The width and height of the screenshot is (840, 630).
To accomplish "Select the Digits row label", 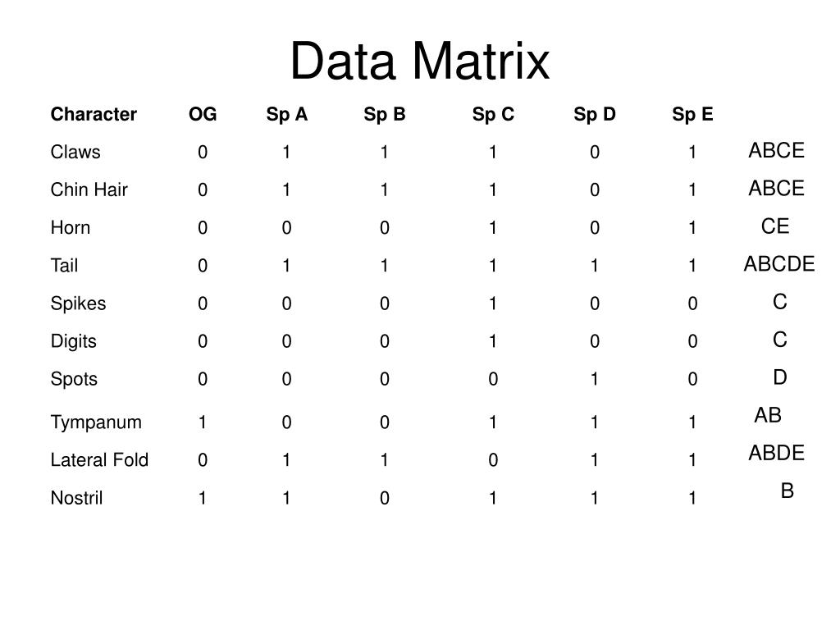I will (73, 341).
